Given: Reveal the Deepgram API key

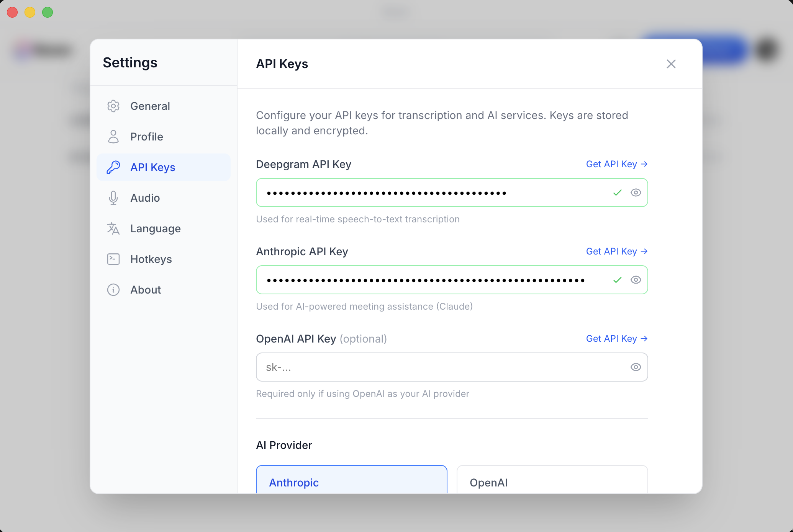Looking at the screenshot, I should (x=636, y=193).
